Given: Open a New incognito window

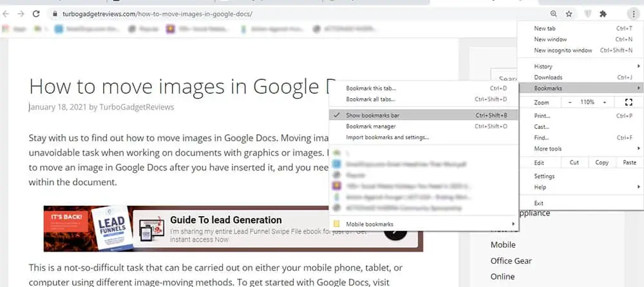Looking at the screenshot, I should pos(580,50).
